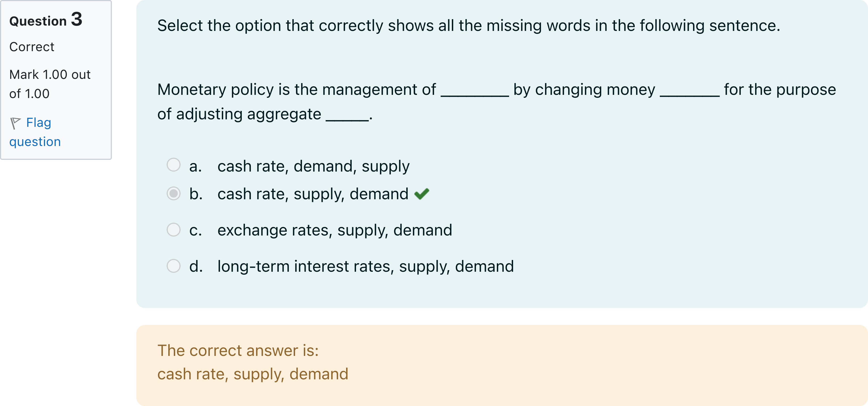Click the 'Correct' status text

tap(32, 47)
